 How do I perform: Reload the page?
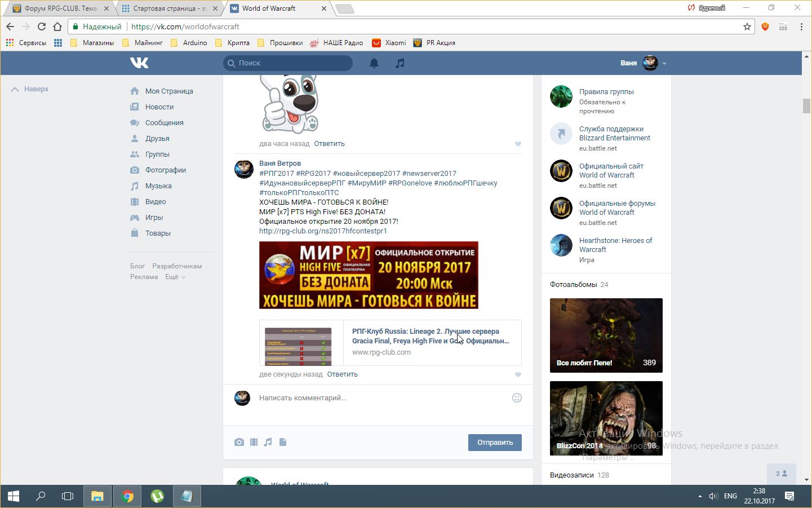42,26
